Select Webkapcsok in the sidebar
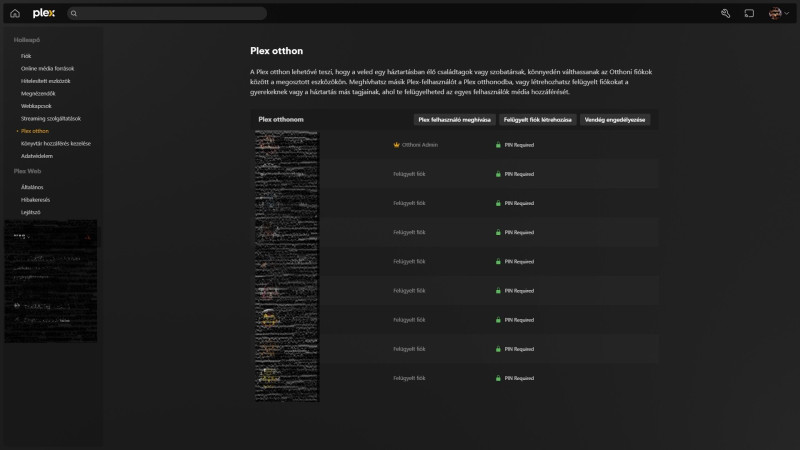 [36, 106]
